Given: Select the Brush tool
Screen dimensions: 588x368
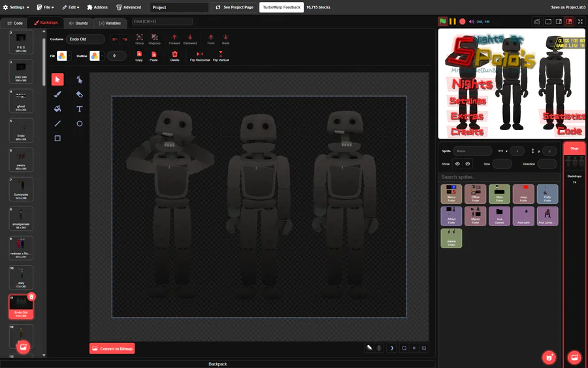Looking at the screenshot, I should pos(57,94).
